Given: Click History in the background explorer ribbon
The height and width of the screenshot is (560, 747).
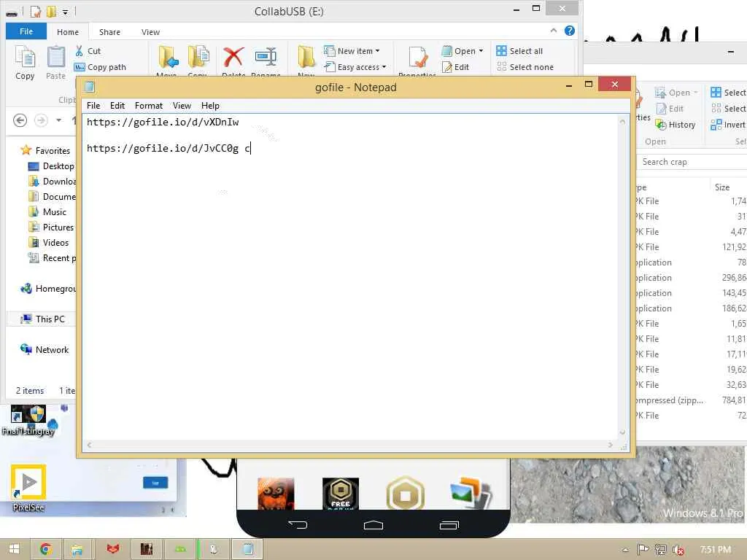Looking at the screenshot, I should [x=676, y=125].
